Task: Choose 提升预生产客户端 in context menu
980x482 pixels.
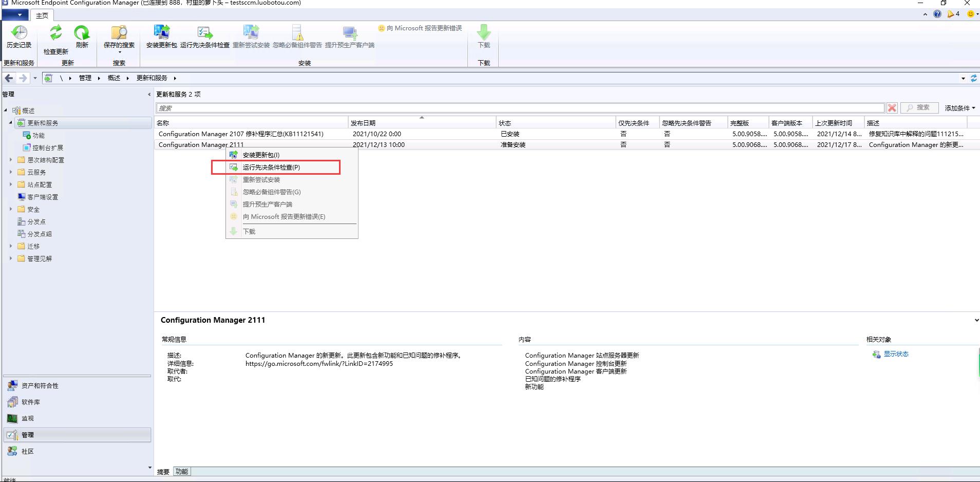Action: pyautogui.click(x=292, y=204)
